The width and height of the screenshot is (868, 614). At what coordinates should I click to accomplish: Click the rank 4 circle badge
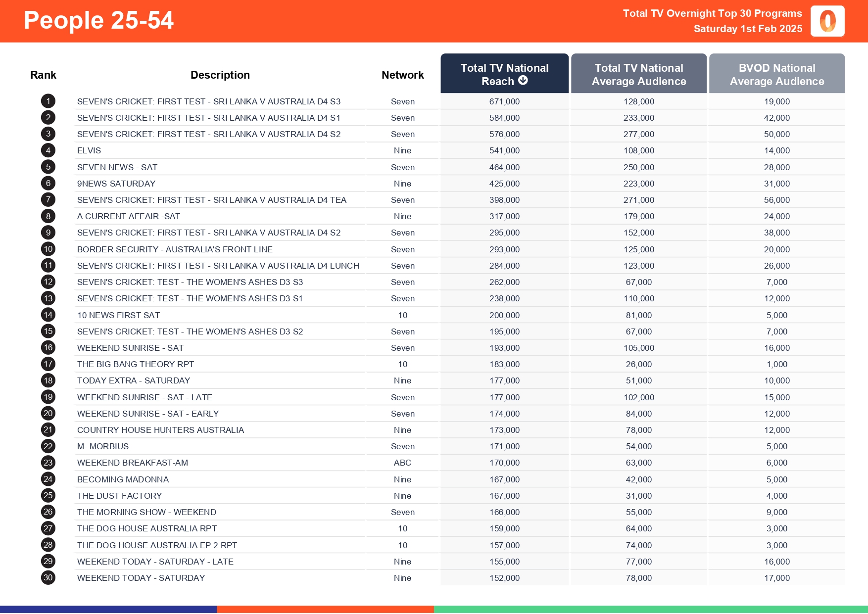(48, 150)
